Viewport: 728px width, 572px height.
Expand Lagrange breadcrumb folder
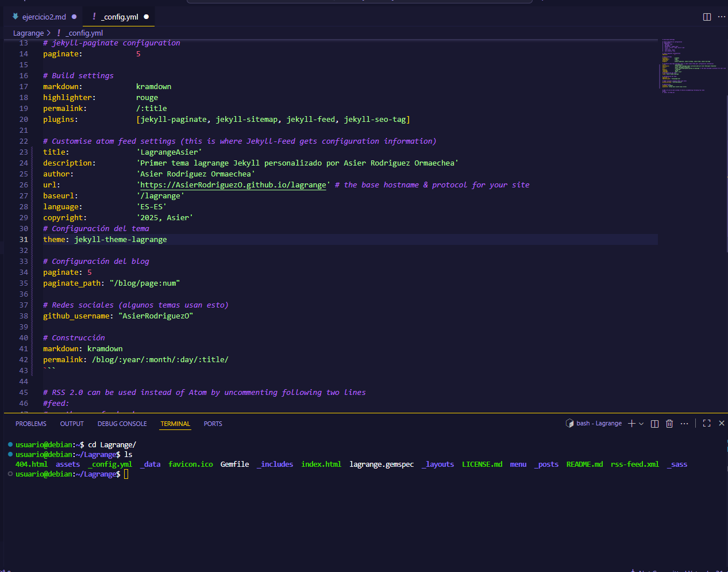28,33
